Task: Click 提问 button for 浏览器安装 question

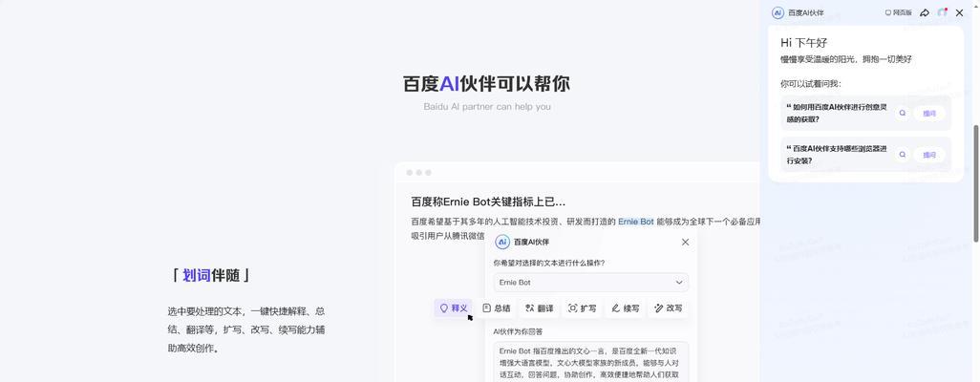Action: coord(929,155)
